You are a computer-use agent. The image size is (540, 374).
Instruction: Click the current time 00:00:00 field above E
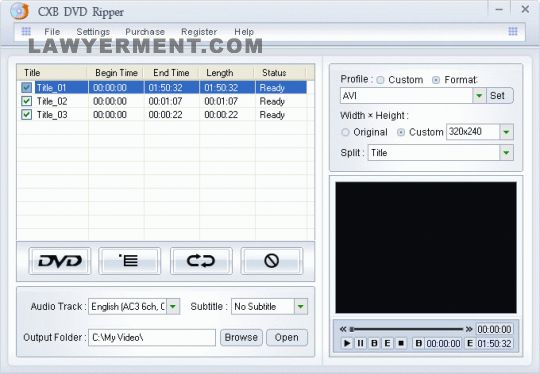494,329
